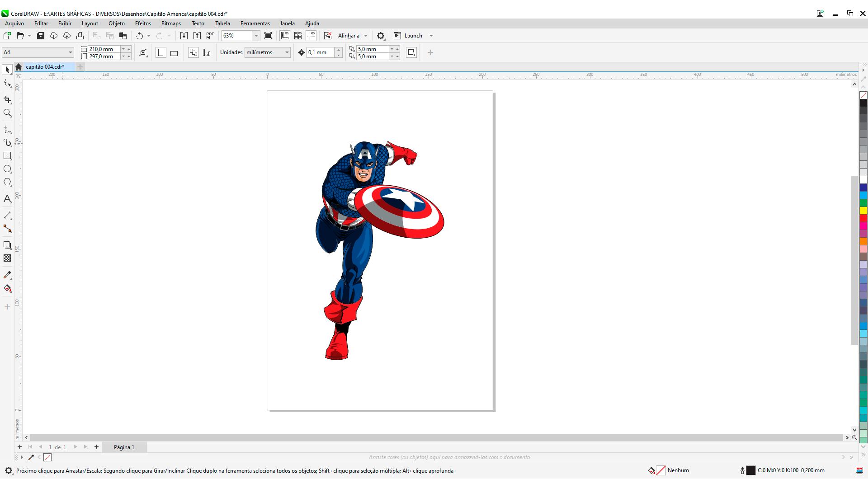
Task: Click the Print icon
Action: 80,36
